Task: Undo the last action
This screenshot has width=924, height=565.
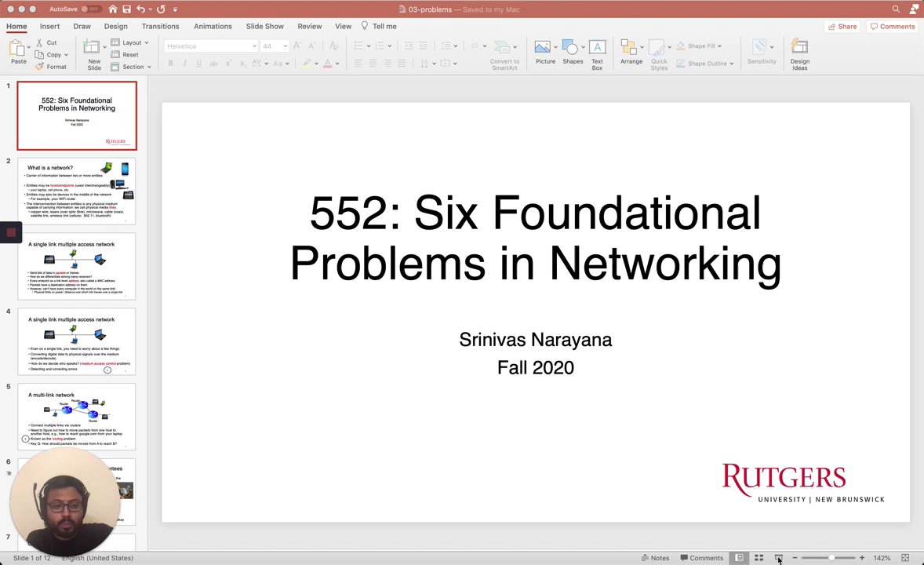Action: click(140, 9)
